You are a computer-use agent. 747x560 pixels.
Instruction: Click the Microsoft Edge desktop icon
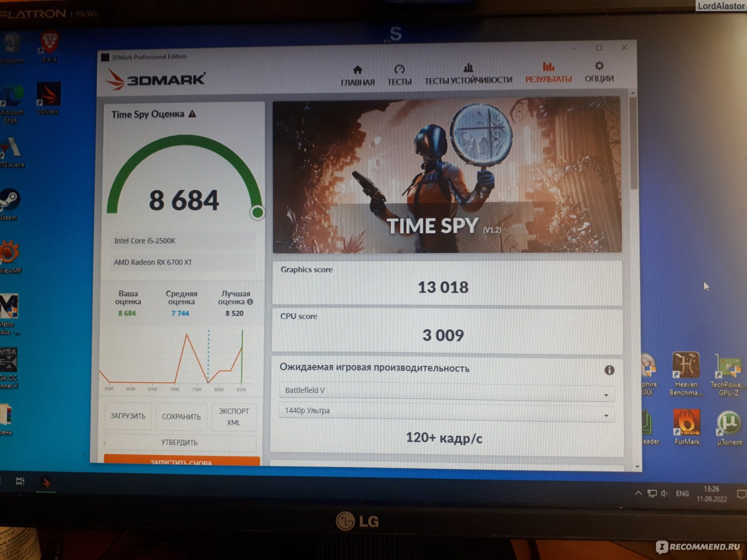pyautogui.click(x=12, y=103)
